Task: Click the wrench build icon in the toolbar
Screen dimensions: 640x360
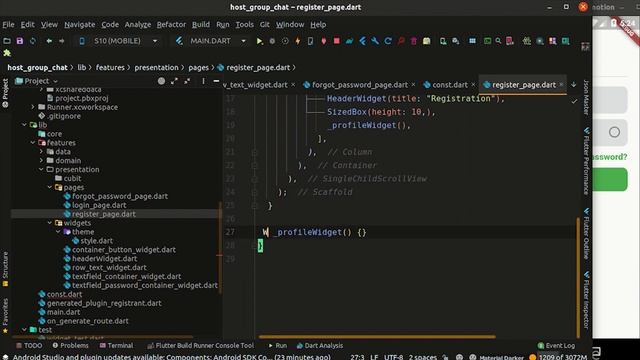Action: [375, 41]
